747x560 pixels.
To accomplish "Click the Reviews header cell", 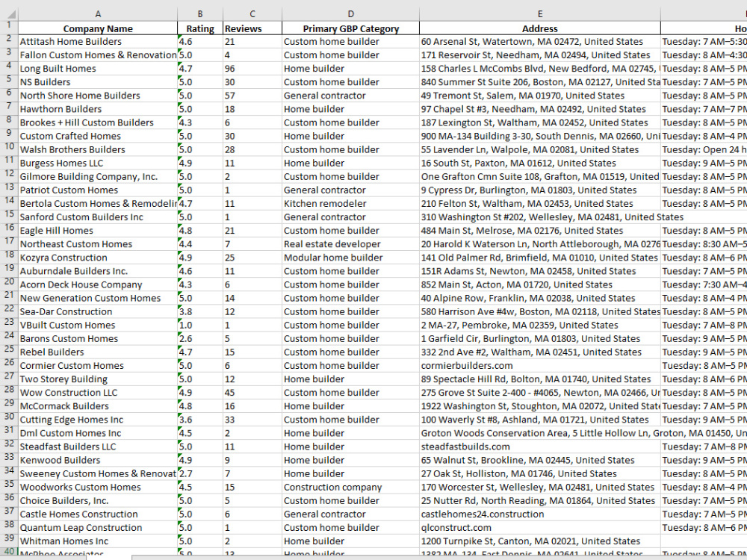I will coord(252,28).
